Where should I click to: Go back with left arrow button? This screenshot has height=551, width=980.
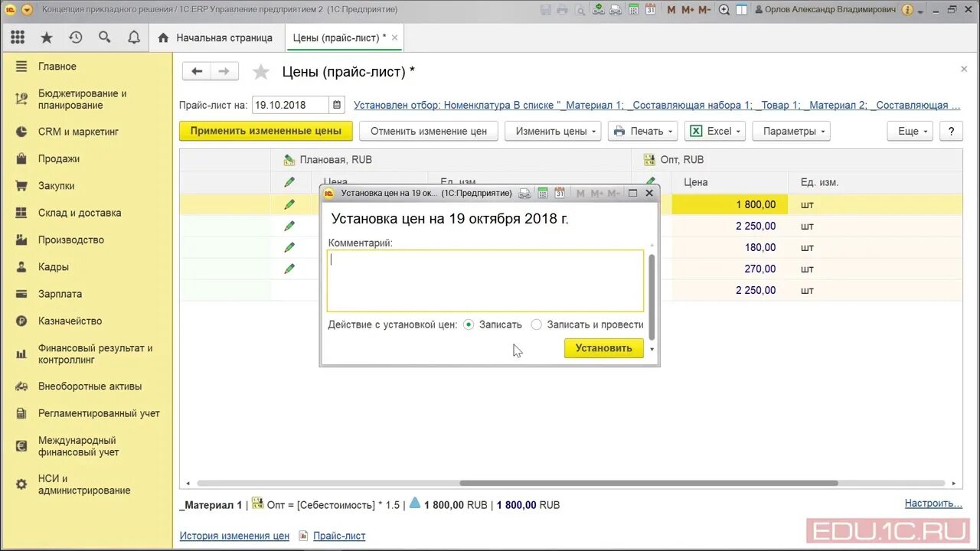(197, 71)
